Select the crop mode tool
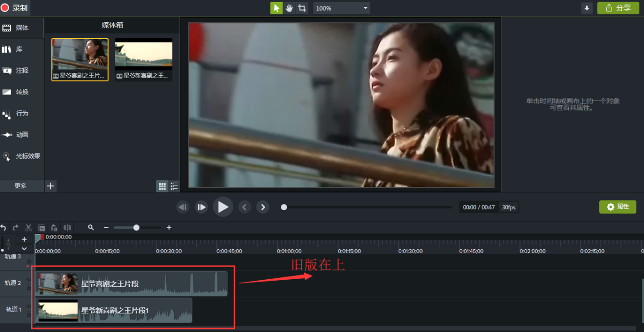This screenshot has height=332, width=644. coord(302,8)
